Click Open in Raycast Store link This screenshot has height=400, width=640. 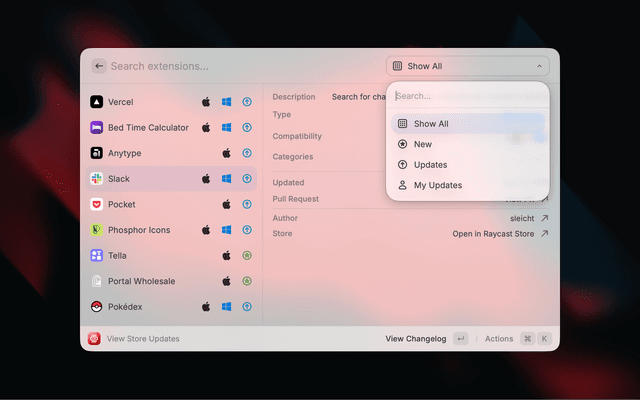coord(500,234)
